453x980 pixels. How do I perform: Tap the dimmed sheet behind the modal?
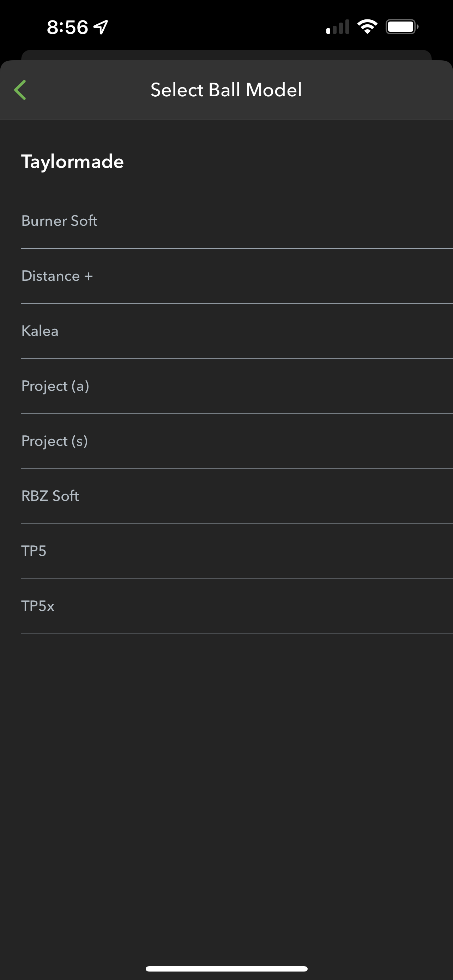point(226,54)
